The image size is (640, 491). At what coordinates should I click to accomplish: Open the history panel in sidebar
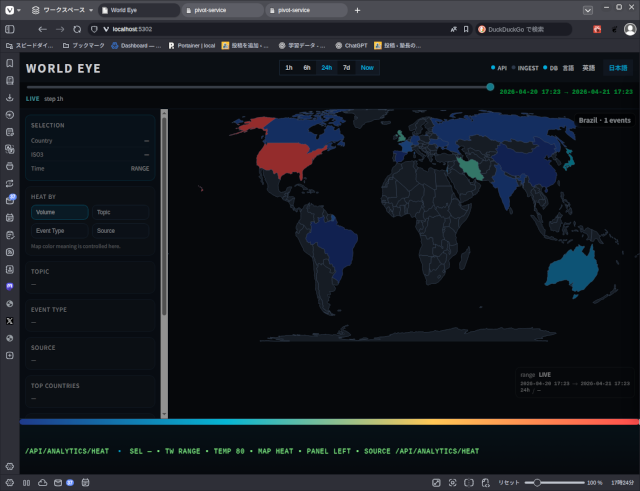pos(9,115)
